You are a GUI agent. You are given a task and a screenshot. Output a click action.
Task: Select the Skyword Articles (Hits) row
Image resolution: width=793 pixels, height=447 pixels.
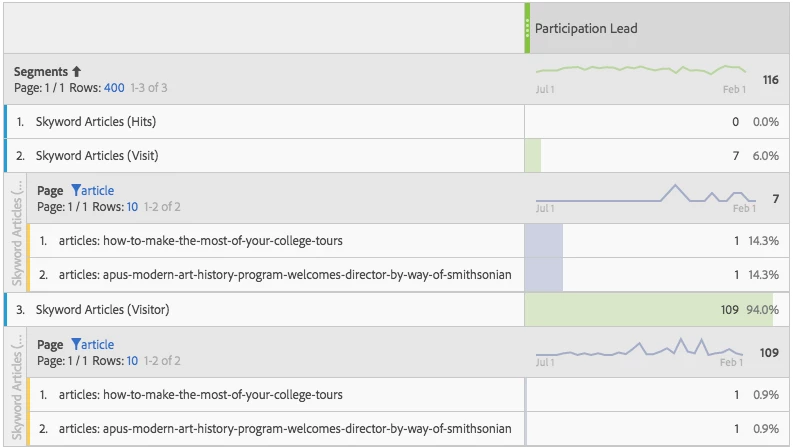click(x=96, y=122)
